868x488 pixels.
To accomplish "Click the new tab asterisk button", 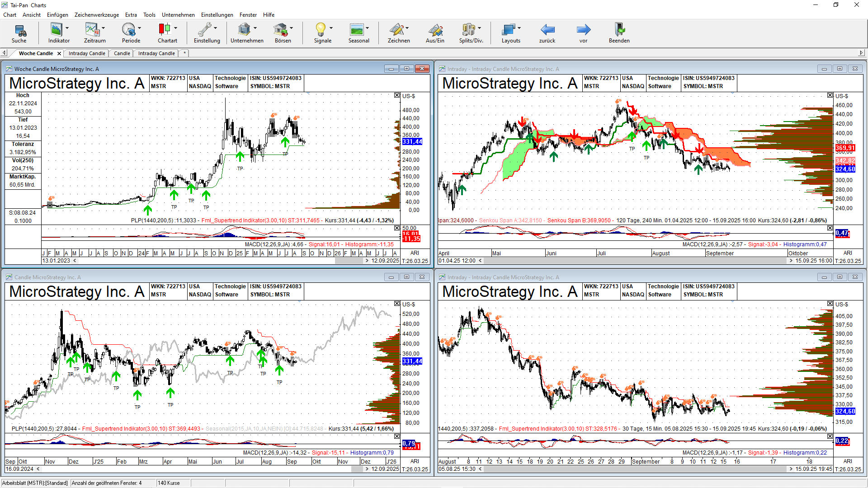I will [184, 53].
